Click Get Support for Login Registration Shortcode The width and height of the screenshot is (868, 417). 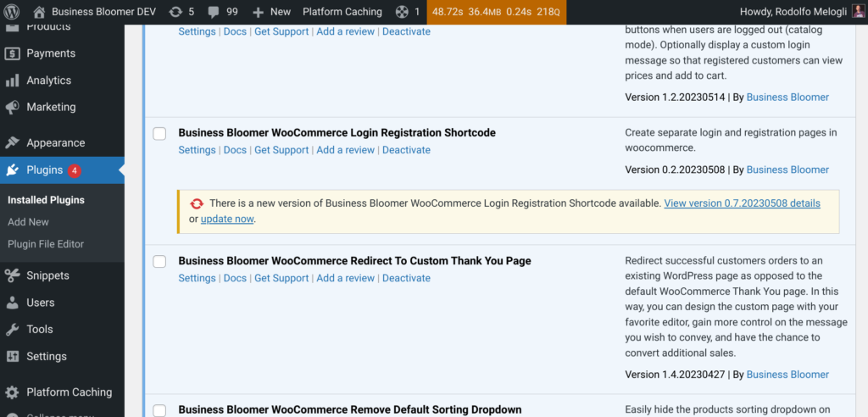pos(281,150)
